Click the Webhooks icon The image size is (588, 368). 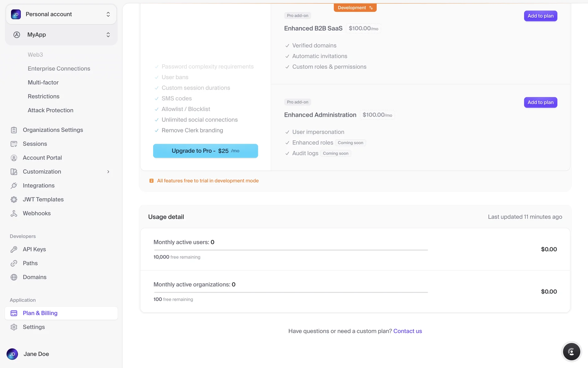tap(14, 213)
